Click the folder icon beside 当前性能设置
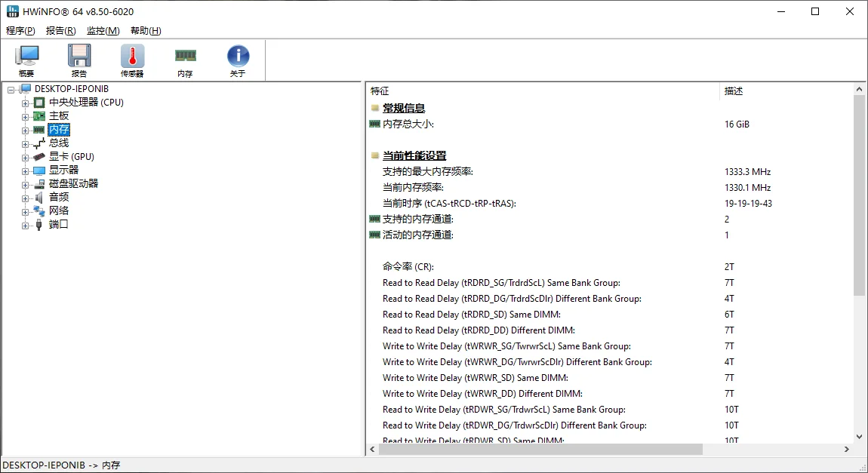 [375, 155]
